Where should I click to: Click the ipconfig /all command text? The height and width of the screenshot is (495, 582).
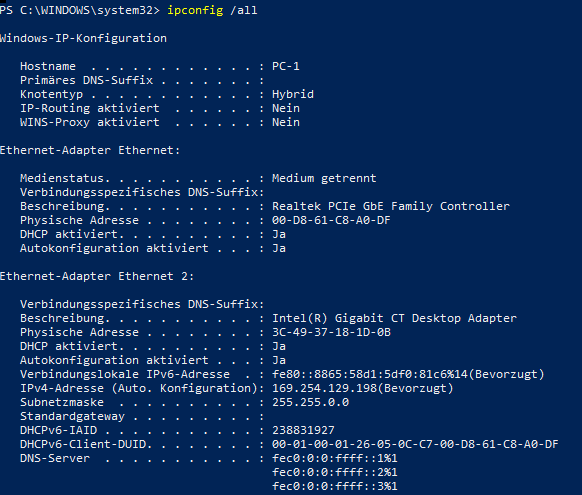pyautogui.click(x=212, y=10)
